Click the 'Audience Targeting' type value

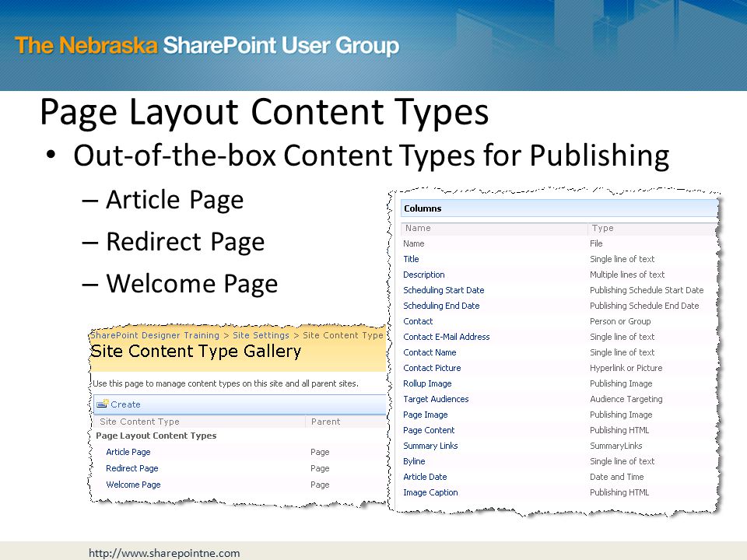tap(626, 399)
